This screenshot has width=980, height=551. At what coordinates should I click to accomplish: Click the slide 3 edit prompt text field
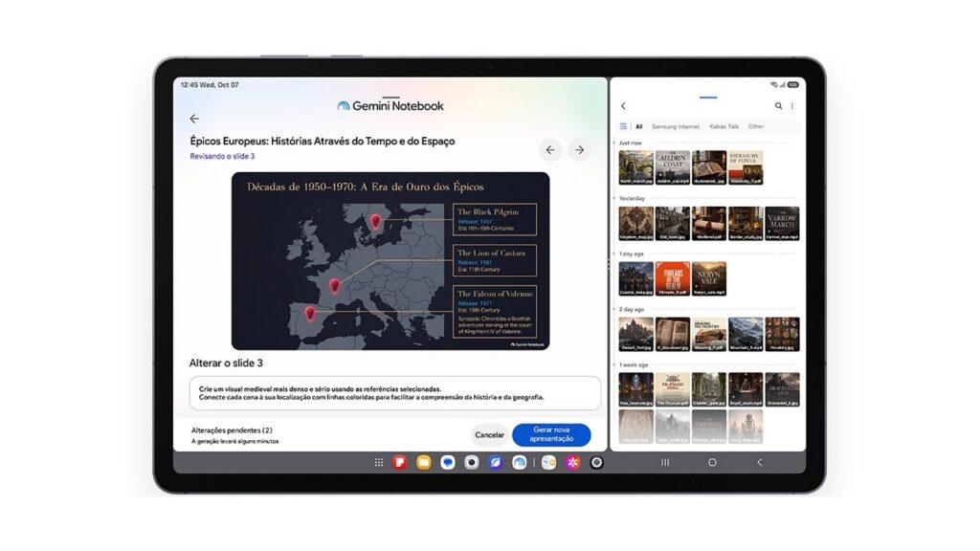[x=395, y=393]
